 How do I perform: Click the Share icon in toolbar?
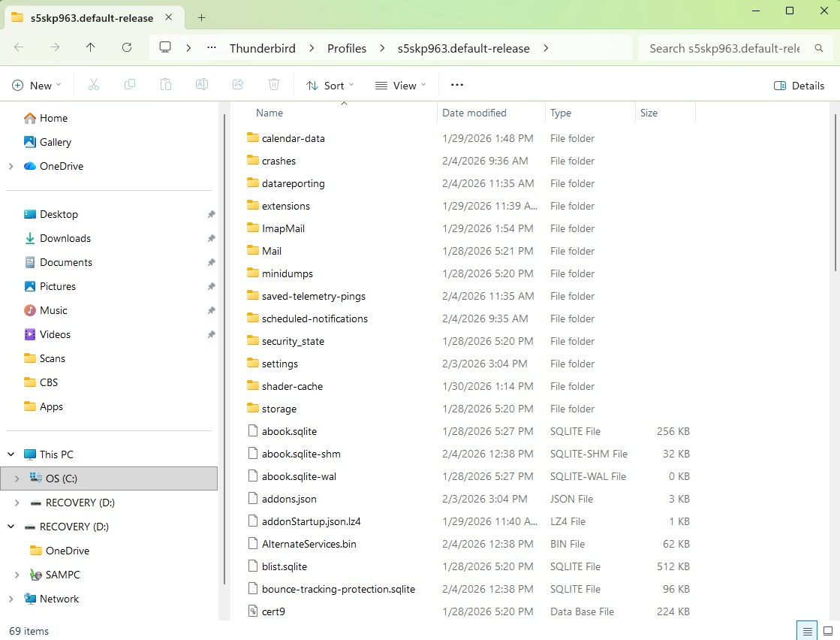pos(238,85)
